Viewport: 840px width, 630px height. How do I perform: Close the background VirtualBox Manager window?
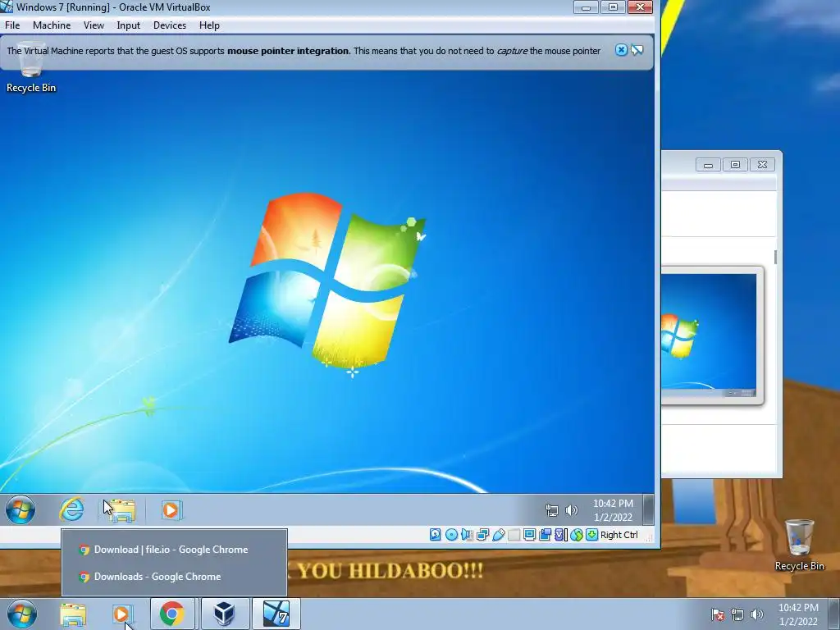[762, 164]
